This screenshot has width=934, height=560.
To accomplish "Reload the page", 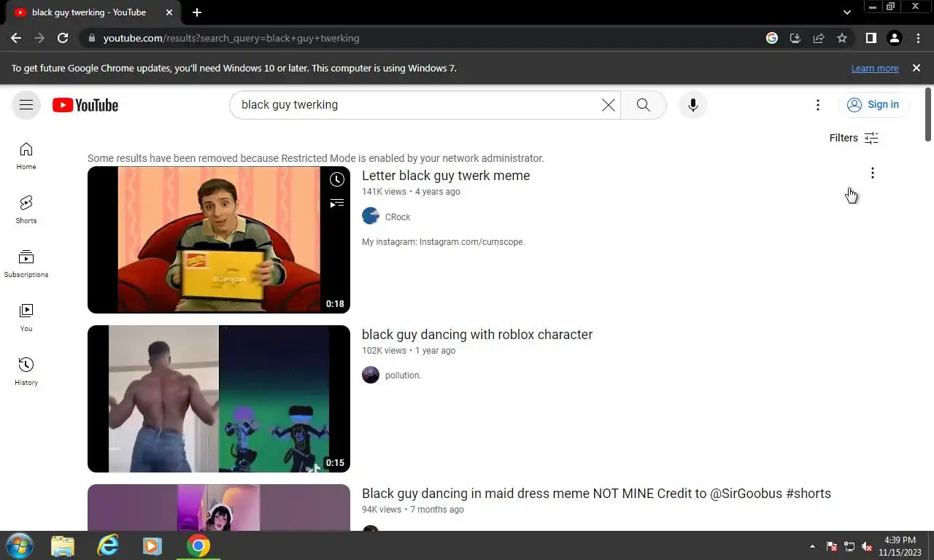I will click(63, 38).
